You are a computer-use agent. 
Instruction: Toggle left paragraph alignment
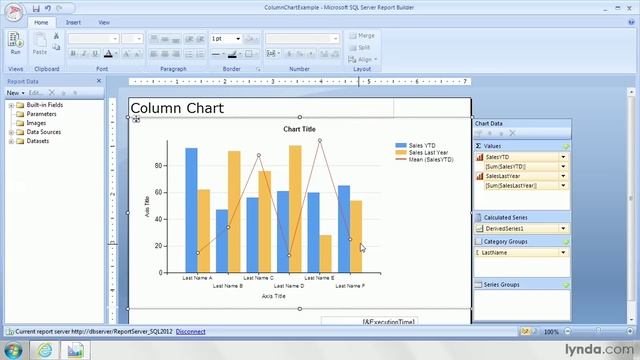(x=154, y=53)
